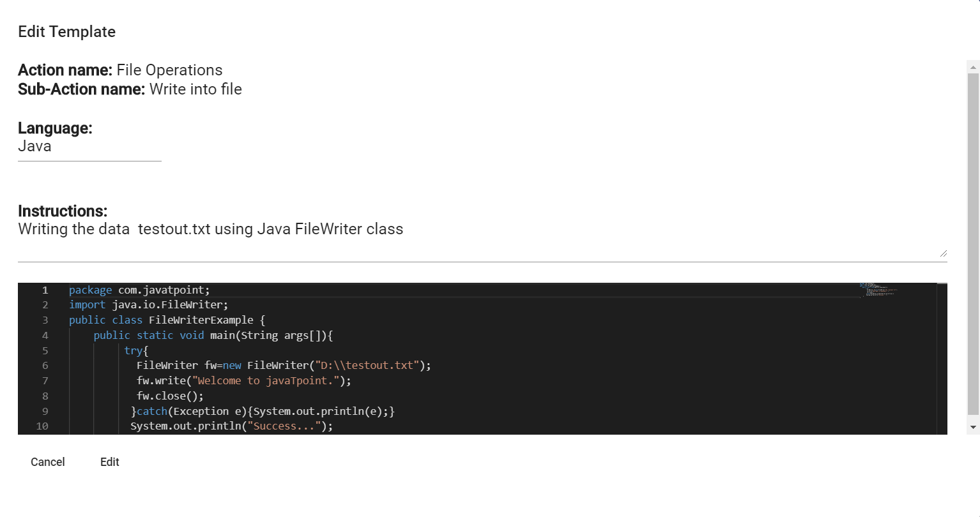Screen dimensions: 980x517
Task: Click the Edit button
Action: click(110, 462)
